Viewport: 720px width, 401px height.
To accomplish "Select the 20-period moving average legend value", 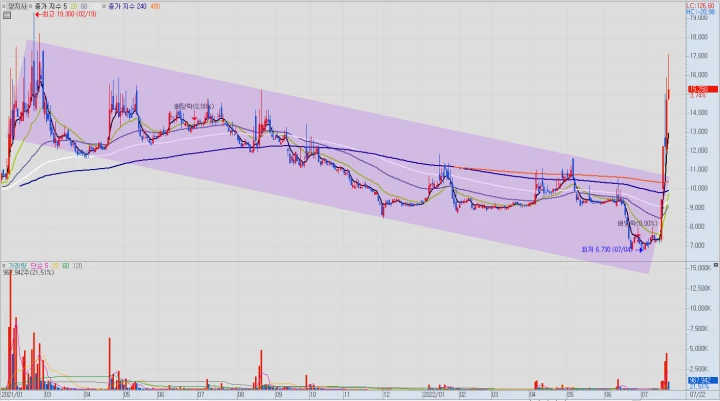I will (73, 6).
